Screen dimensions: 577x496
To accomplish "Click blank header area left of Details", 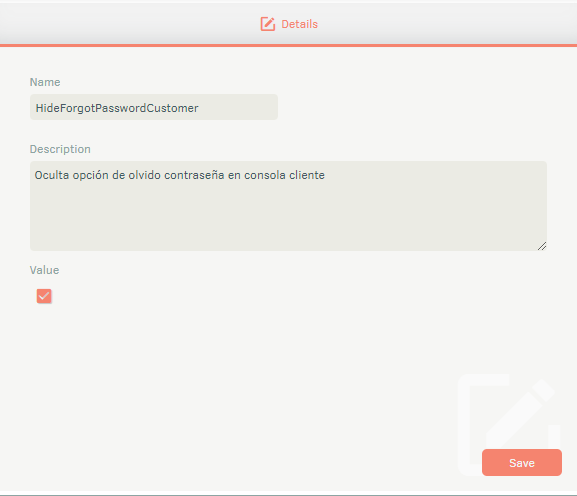I will click(129, 24).
